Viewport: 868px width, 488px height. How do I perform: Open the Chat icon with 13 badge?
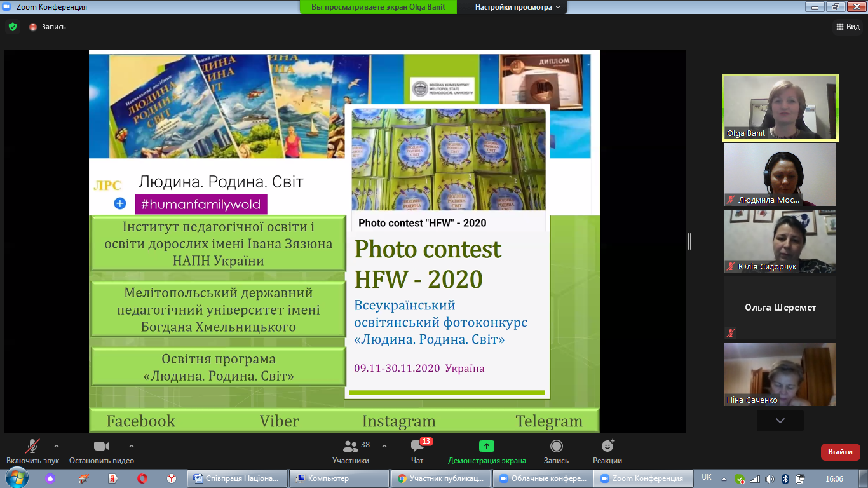[417, 446]
